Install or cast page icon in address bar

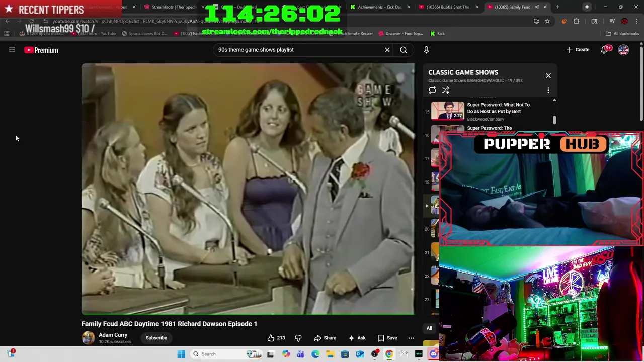pyautogui.click(x=536, y=21)
